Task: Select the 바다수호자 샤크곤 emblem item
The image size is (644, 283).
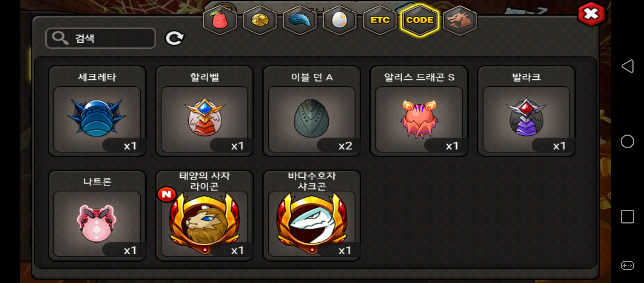Action: click(312, 216)
